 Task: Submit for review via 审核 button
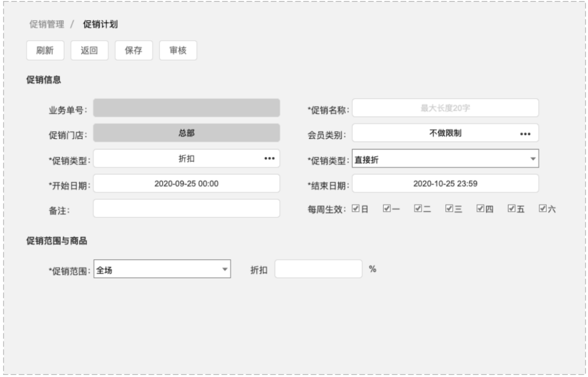[177, 50]
